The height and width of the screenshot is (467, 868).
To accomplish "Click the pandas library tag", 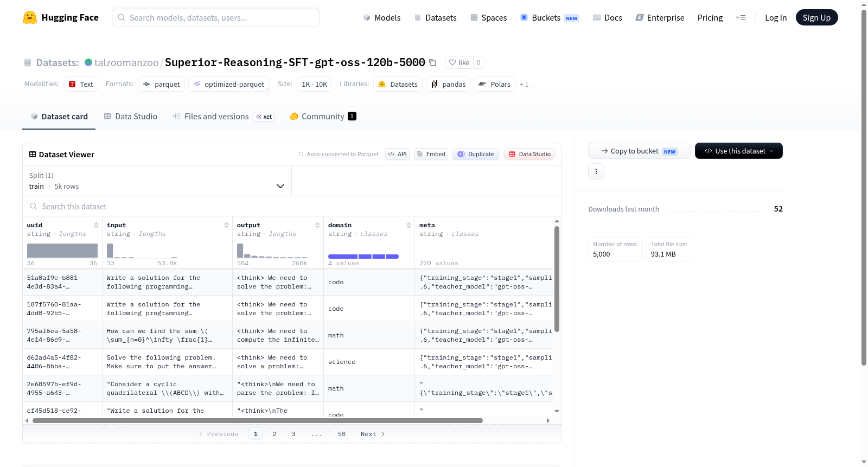I will click(x=448, y=84).
